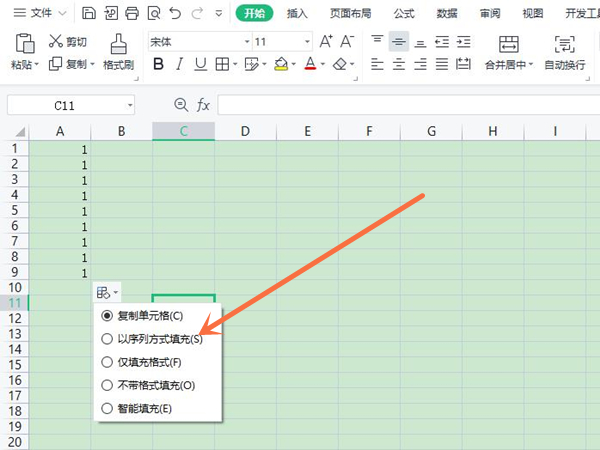Click the increase font size icon
This screenshot has height=450, width=600.
pyautogui.click(x=325, y=42)
